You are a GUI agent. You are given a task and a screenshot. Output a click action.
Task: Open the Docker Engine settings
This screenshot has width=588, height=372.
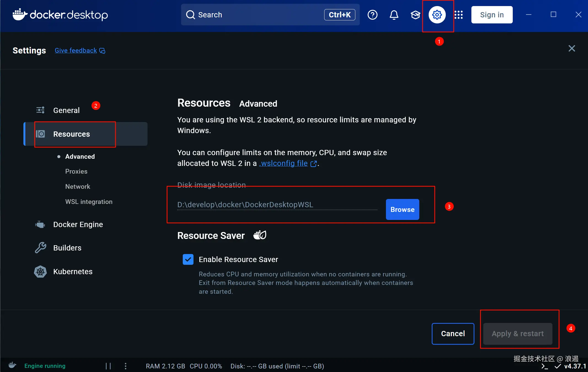click(x=78, y=224)
